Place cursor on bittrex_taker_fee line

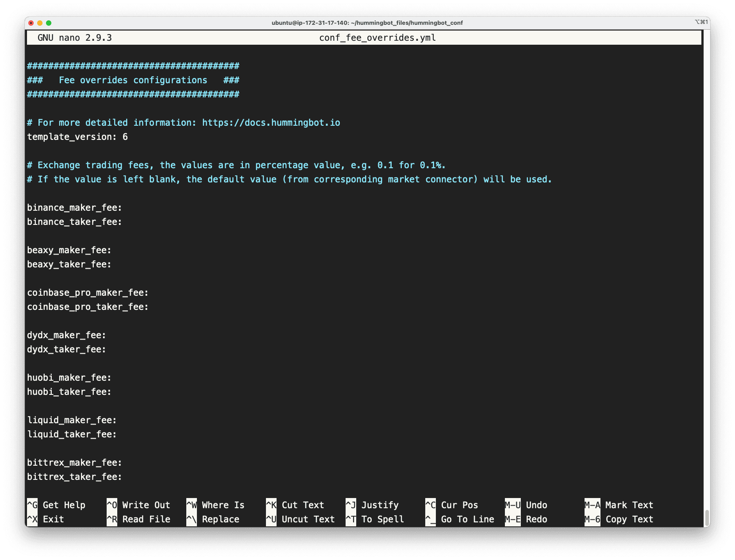(x=74, y=477)
